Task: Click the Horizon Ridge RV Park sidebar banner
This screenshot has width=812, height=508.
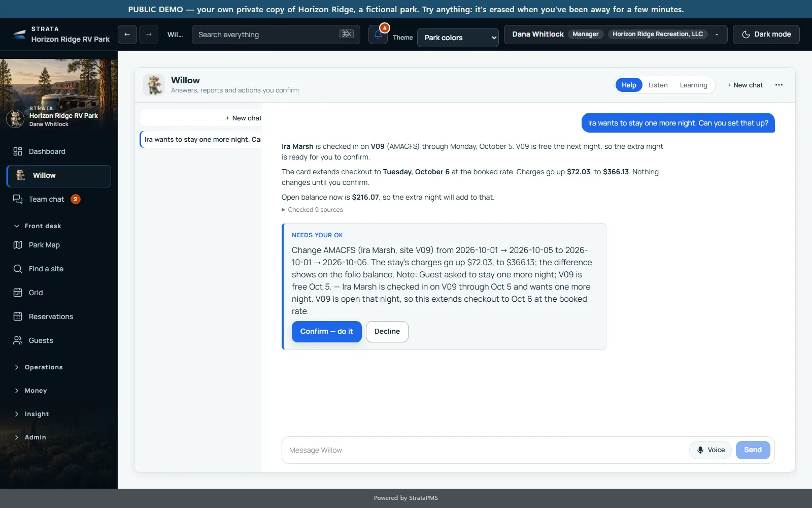Action: click(x=59, y=96)
